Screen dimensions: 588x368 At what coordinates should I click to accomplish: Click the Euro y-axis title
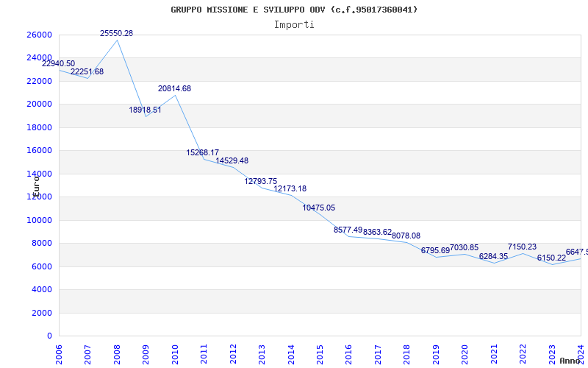tap(36, 185)
